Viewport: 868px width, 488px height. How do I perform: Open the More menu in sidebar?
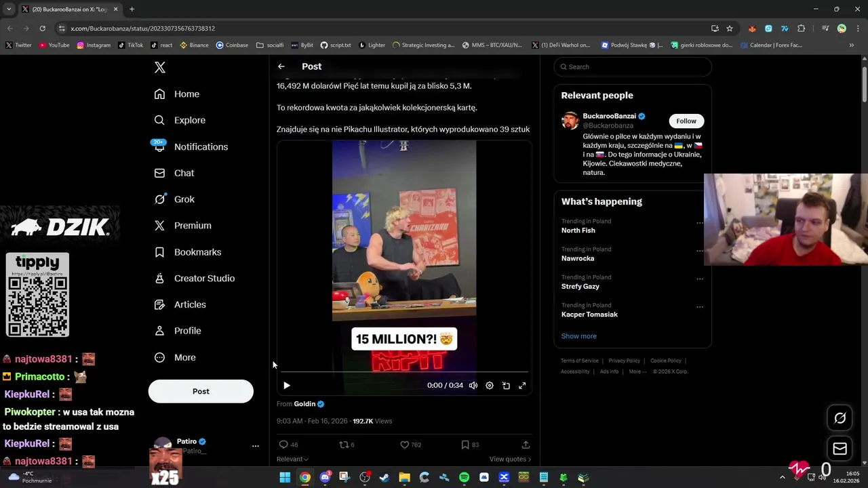[175, 357]
